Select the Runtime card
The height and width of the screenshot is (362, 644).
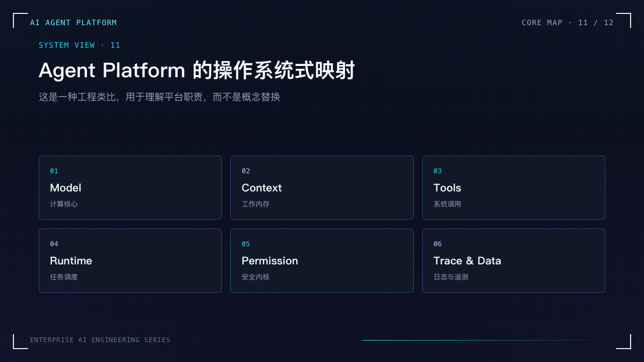pyautogui.click(x=130, y=261)
